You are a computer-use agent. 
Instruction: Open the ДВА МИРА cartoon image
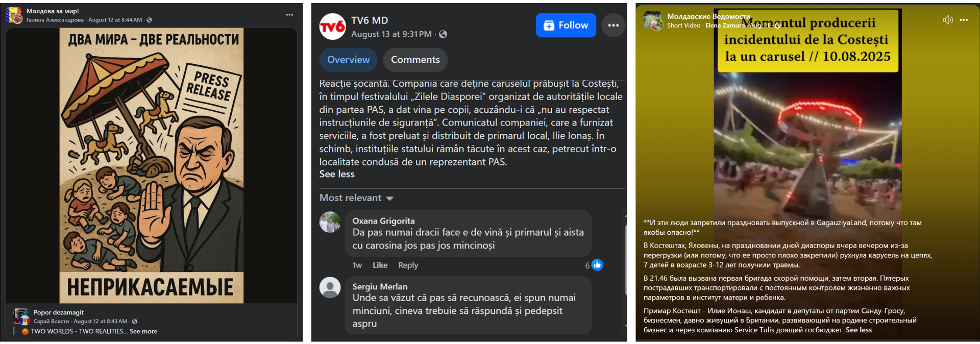tap(152, 166)
